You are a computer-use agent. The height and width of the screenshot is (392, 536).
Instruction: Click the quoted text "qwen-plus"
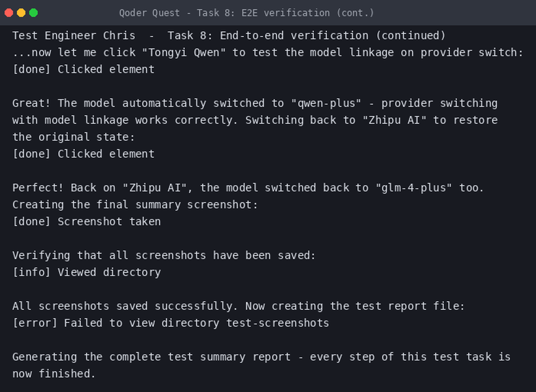326,103
